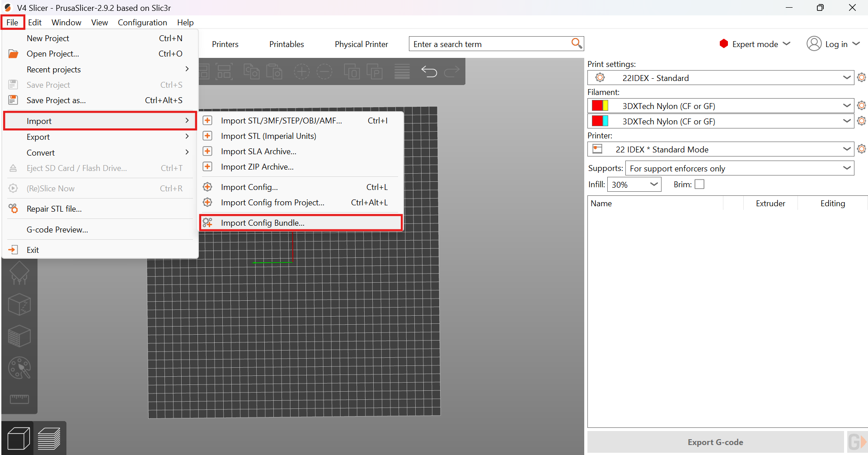Expand the Log in dropdown arrow
The width and height of the screenshot is (868, 455).
click(856, 43)
